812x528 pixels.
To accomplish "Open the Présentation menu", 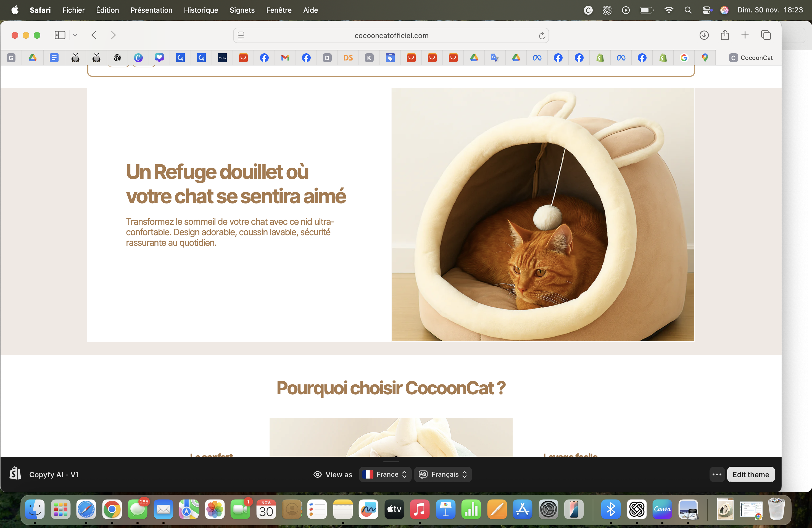I will [151, 10].
